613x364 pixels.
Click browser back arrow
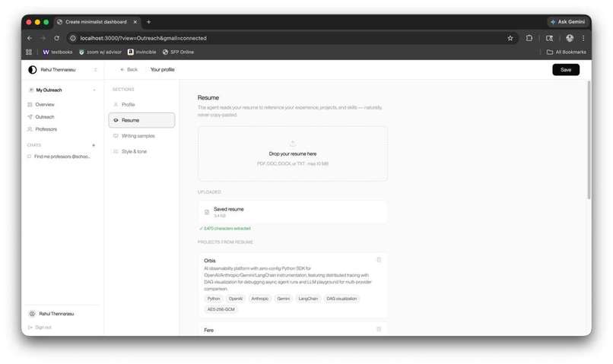30,38
